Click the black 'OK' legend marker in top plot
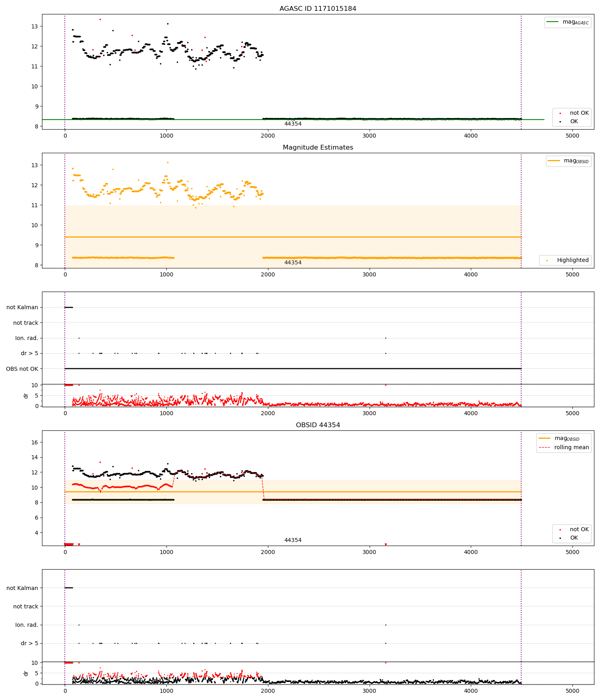Image resolution: width=600 pixels, height=700 pixels. point(560,122)
